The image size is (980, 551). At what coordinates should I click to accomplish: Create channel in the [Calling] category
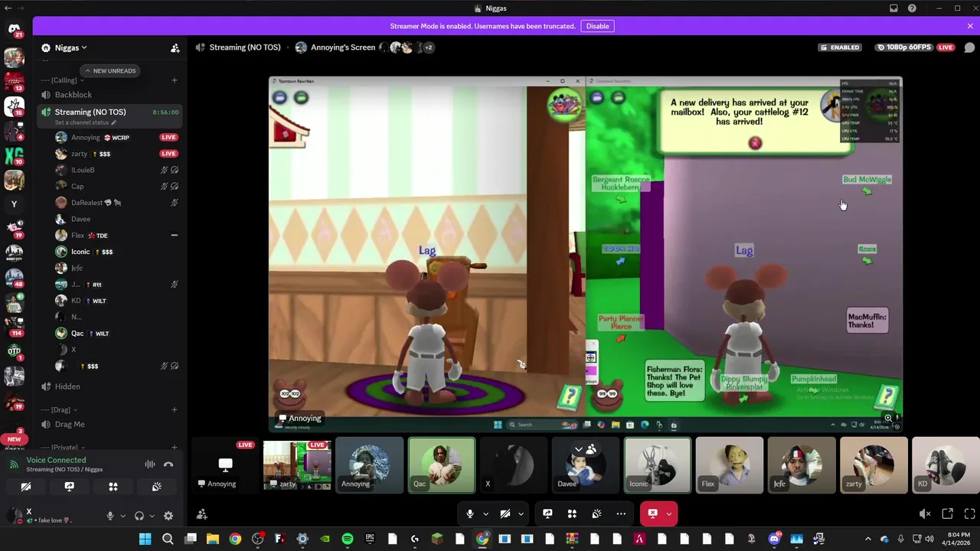coord(175,80)
